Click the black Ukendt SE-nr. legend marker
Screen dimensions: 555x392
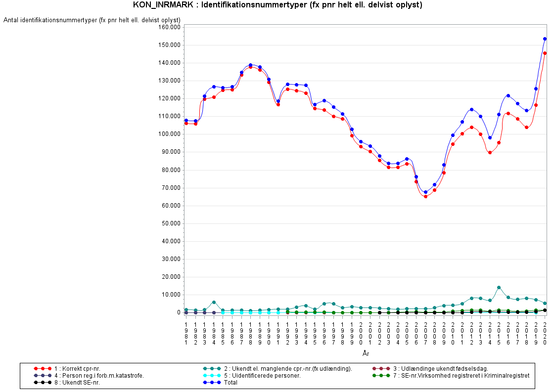tap(43, 383)
